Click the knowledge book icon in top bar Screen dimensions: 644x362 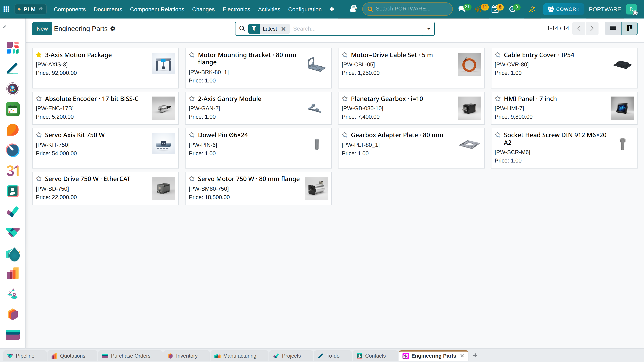(353, 9)
